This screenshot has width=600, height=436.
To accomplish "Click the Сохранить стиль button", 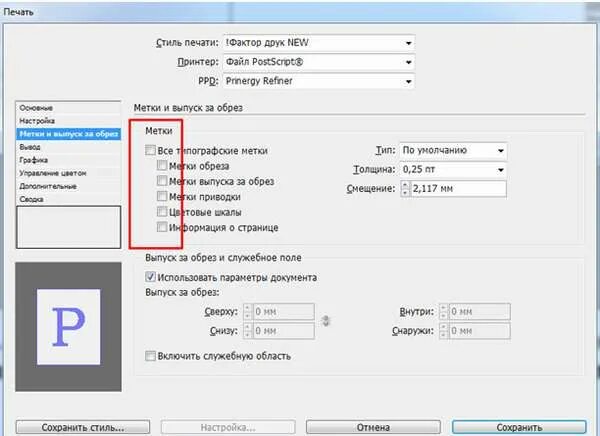I will click(83, 427).
